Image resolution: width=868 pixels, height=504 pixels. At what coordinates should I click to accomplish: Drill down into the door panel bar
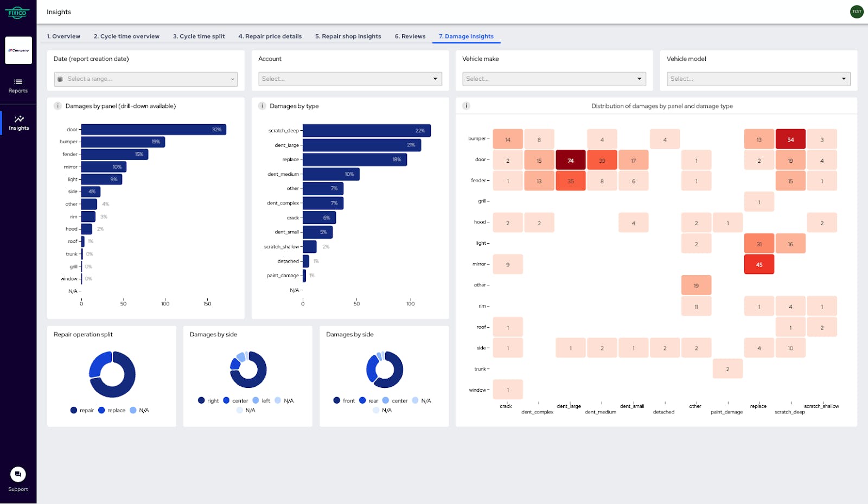tap(154, 129)
